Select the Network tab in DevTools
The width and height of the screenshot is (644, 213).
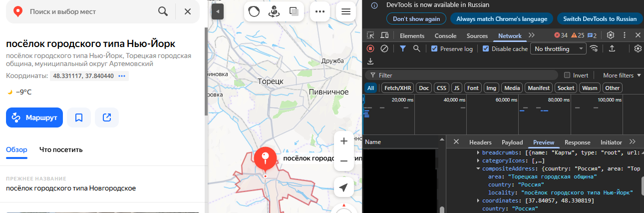510,36
